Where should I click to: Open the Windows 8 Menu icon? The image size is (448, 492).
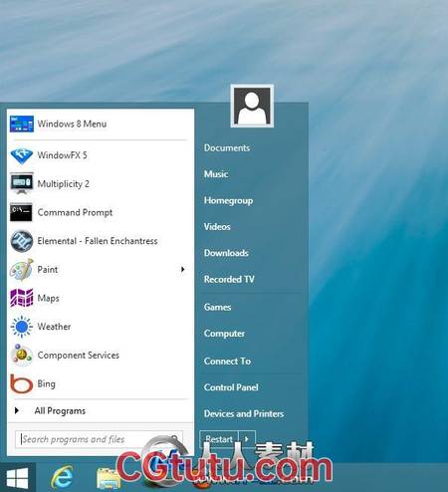click(22, 123)
